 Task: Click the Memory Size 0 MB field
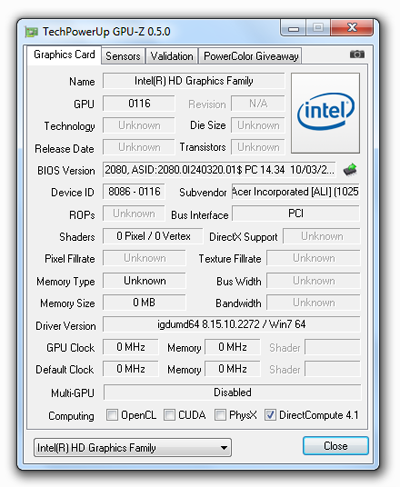pyautogui.click(x=144, y=302)
